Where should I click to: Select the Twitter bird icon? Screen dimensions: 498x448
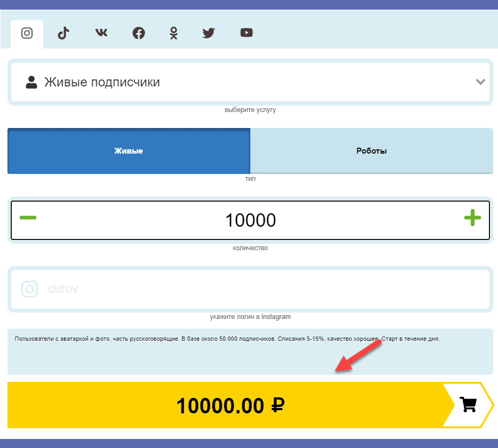(209, 33)
